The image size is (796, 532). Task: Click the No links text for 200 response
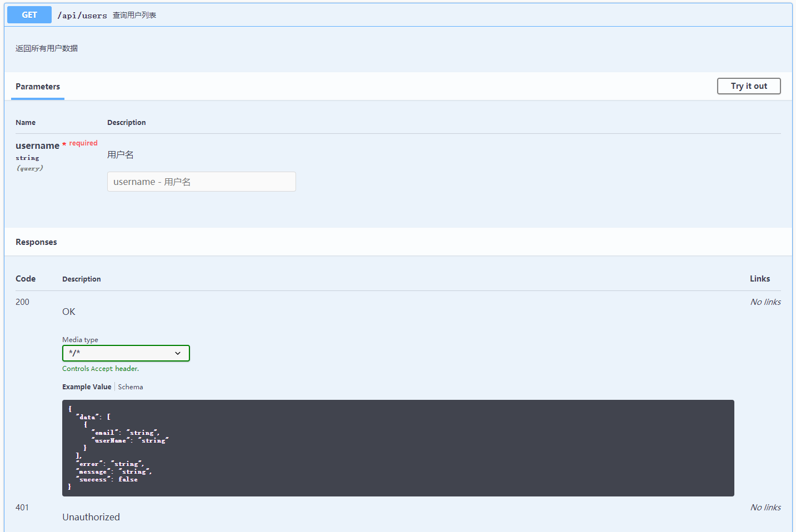pos(765,302)
